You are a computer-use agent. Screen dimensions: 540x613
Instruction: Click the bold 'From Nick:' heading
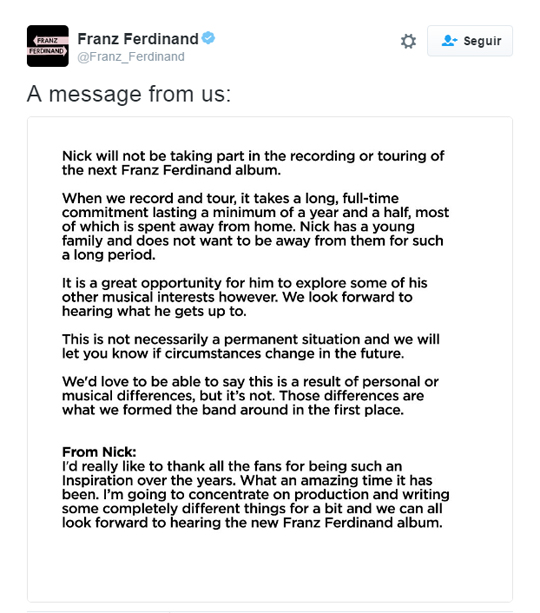tap(99, 452)
